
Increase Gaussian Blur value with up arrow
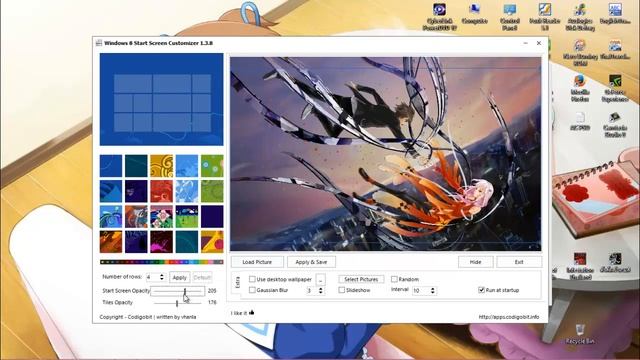(x=320, y=288)
